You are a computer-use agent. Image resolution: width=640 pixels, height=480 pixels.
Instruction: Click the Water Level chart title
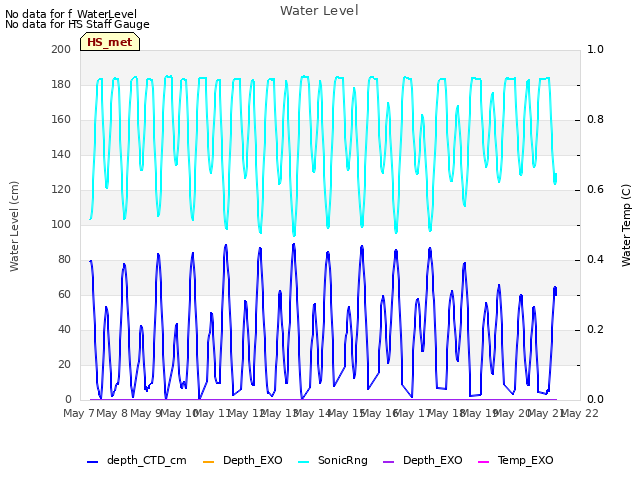pyautogui.click(x=319, y=11)
